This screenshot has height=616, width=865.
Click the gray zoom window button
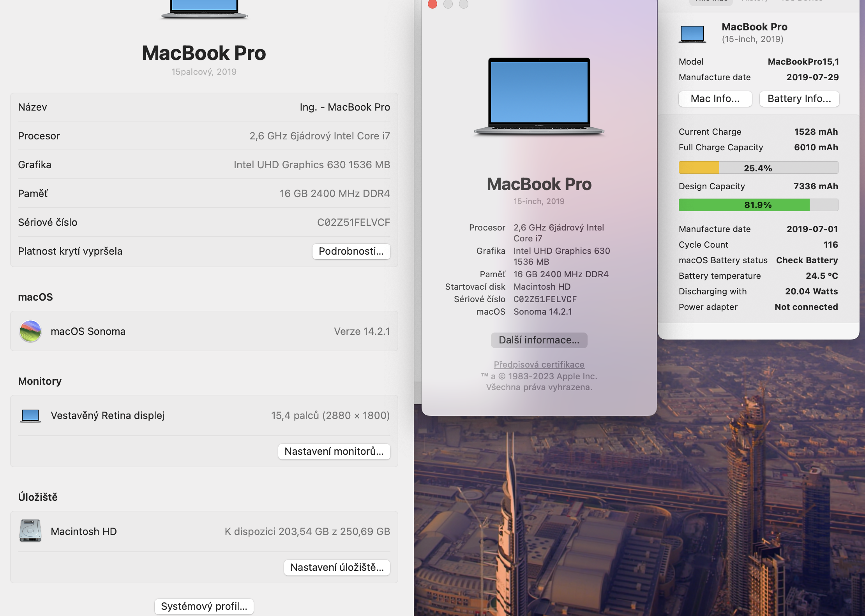tap(464, 4)
